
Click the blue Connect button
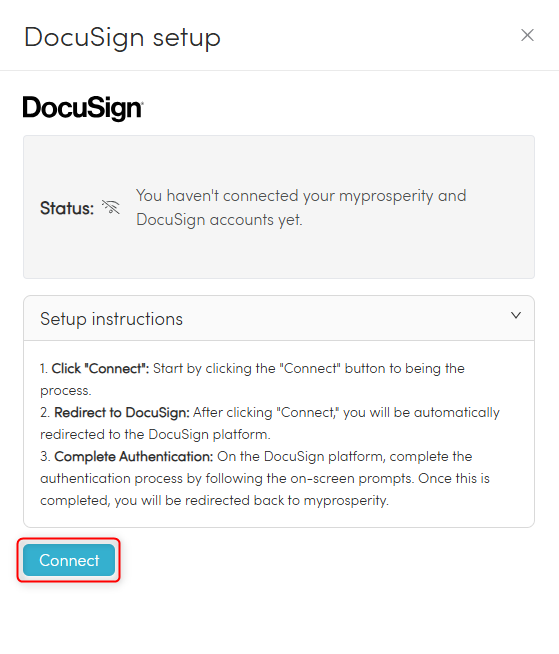coord(69,560)
